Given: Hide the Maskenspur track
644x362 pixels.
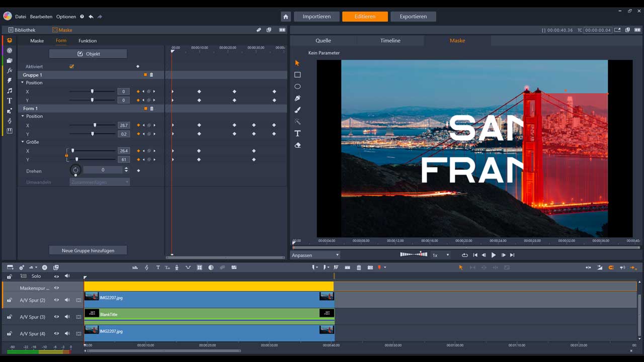Looking at the screenshot, I should click(x=56, y=288).
